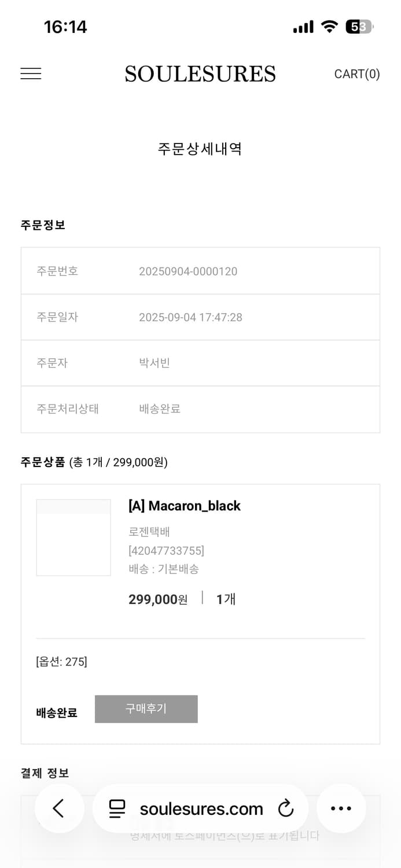Select the product [A] Macaron_black

click(185, 506)
